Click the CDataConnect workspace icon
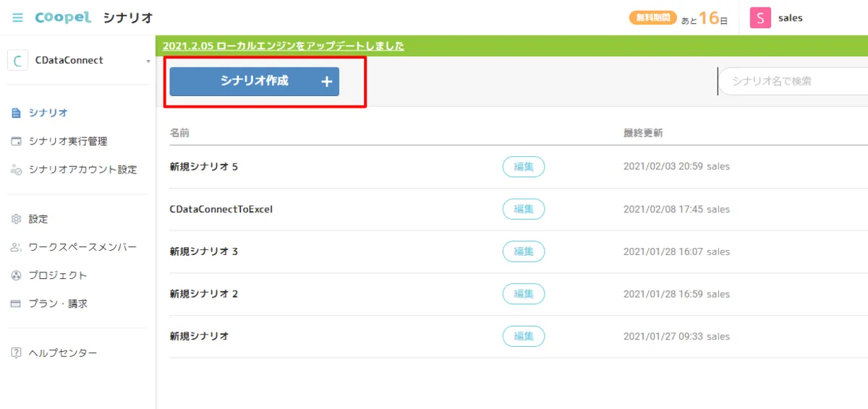 point(17,61)
